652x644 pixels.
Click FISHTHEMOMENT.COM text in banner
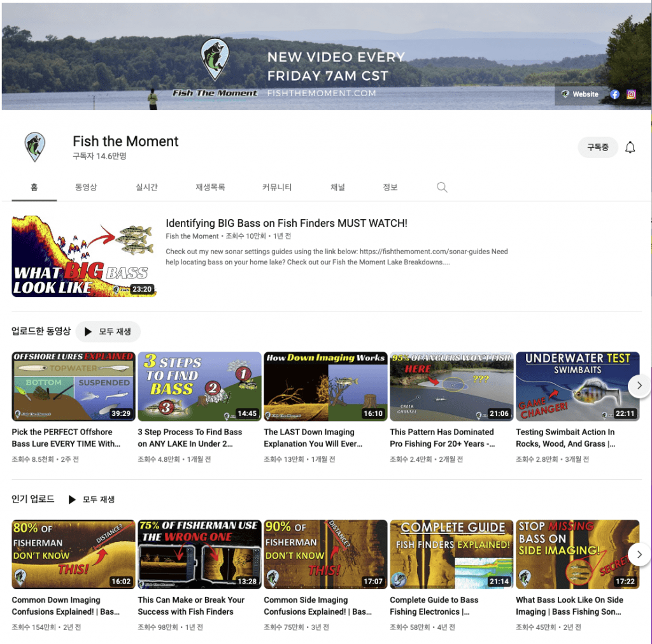click(x=322, y=93)
